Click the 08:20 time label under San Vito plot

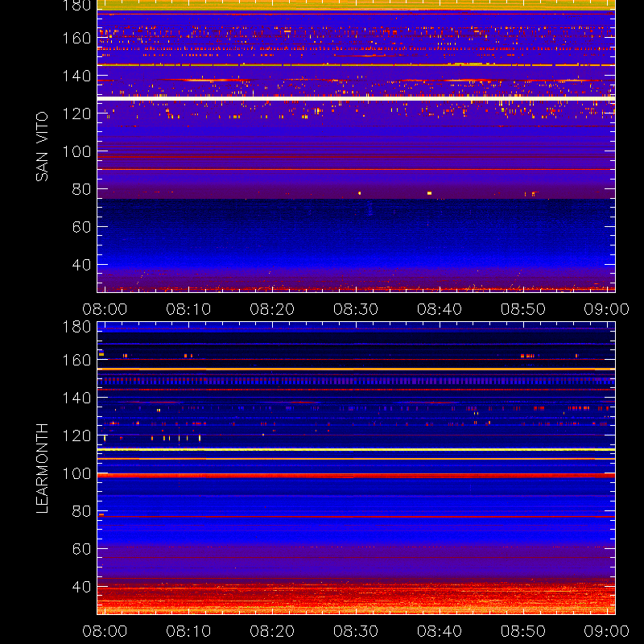click(x=272, y=309)
